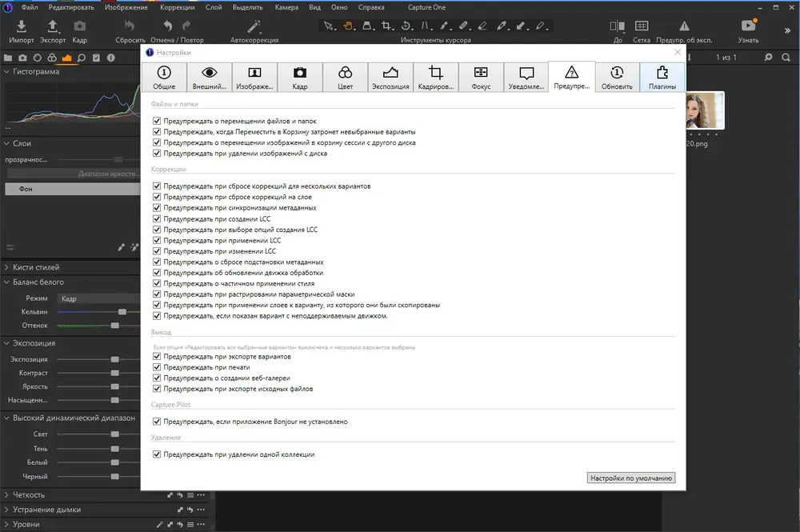Expand the Кисти стилей panel

[6, 267]
